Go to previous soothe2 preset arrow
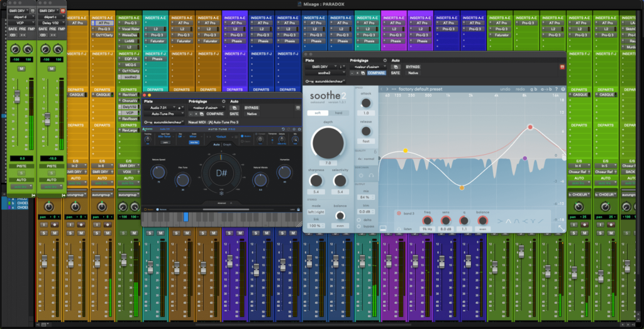The width and height of the screenshot is (644, 329). pos(382,89)
